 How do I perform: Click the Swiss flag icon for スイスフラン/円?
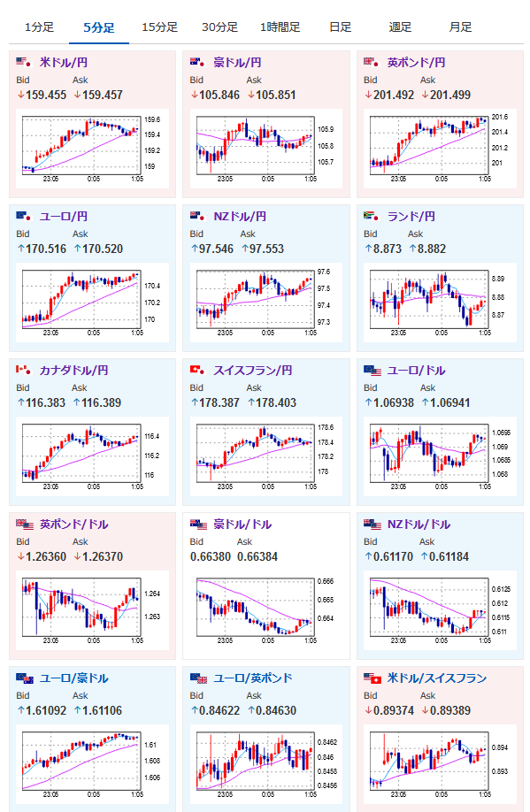(198, 371)
